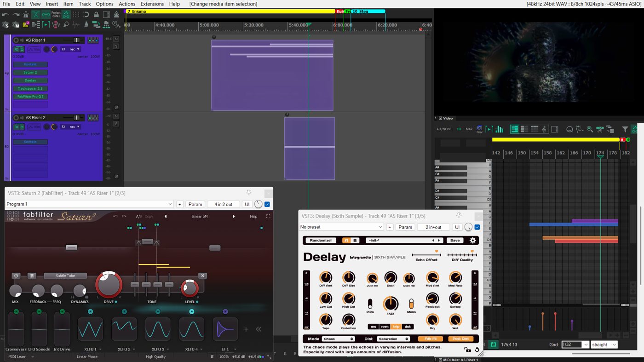This screenshot has width=644, height=362.
Task: Click the Subtle Tube style button in Saturn 2
Action: 65,276
